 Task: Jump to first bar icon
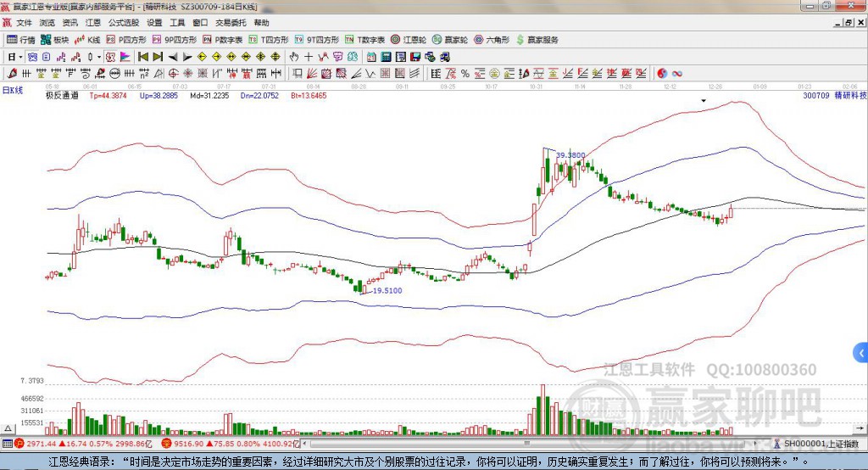point(143,57)
